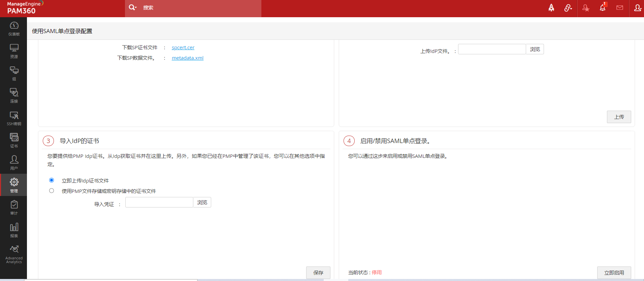Click the 使用SAML单点登录配置 page title
644x281 pixels.
(x=62, y=31)
